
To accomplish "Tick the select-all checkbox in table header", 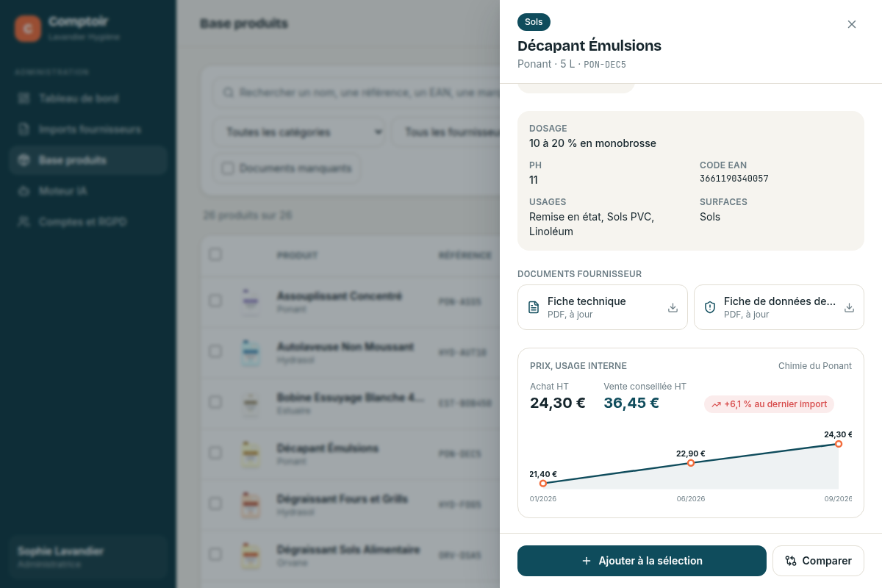I will click(x=215, y=254).
